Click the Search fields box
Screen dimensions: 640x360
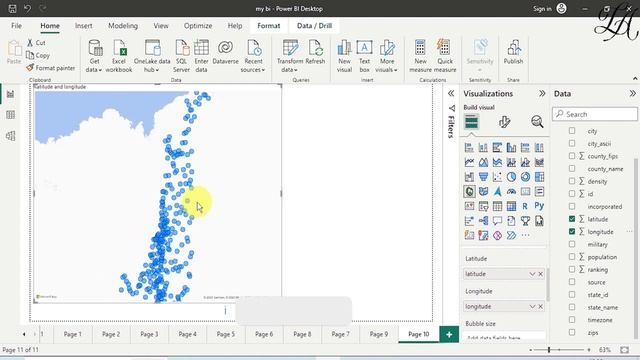pyautogui.click(x=595, y=114)
